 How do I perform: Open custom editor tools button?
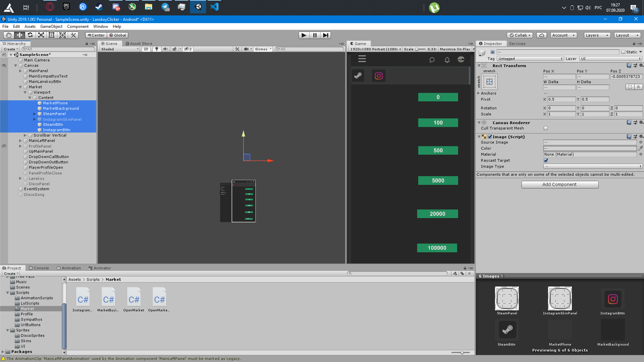pyautogui.click(x=73, y=35)
